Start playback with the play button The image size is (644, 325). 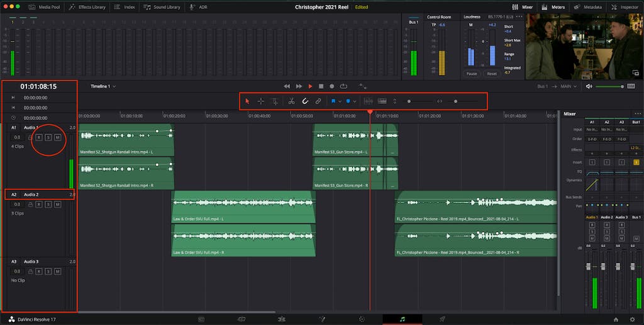tap(310, 86)
